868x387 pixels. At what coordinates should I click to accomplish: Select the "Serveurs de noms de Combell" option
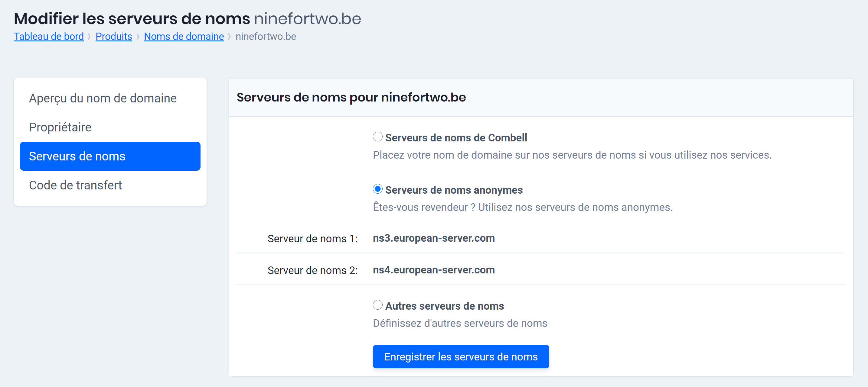[377, 137]
